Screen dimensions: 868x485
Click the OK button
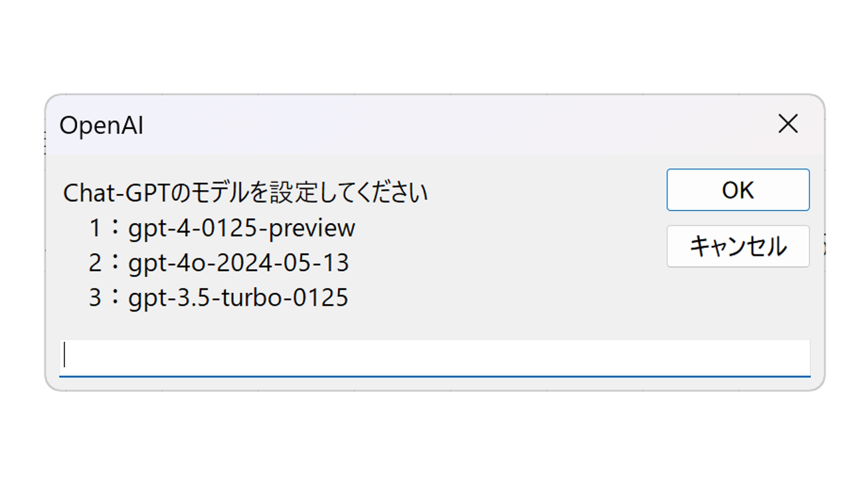click(x=738, y=190)
